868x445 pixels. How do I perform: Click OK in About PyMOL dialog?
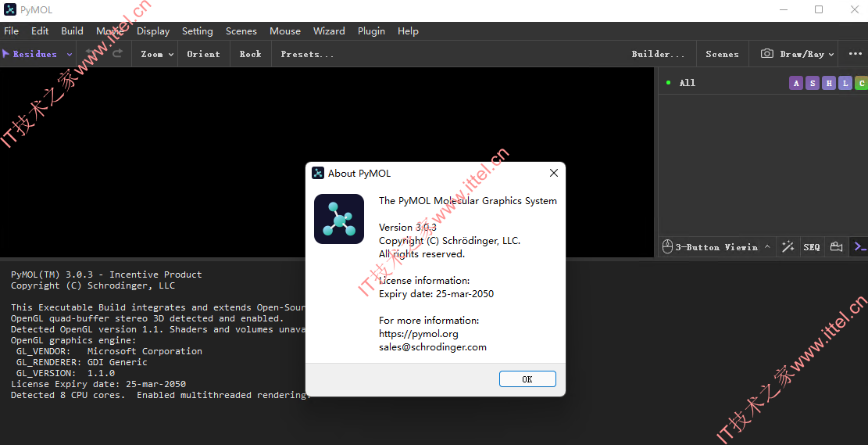coord(527,379)
